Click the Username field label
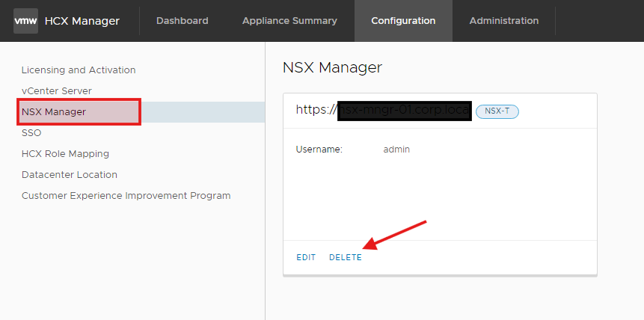Viewport: 644px width, 320px height. (319, 150)
